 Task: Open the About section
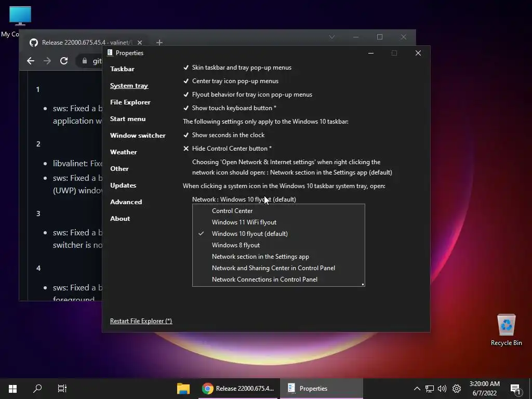click(120, 219)
